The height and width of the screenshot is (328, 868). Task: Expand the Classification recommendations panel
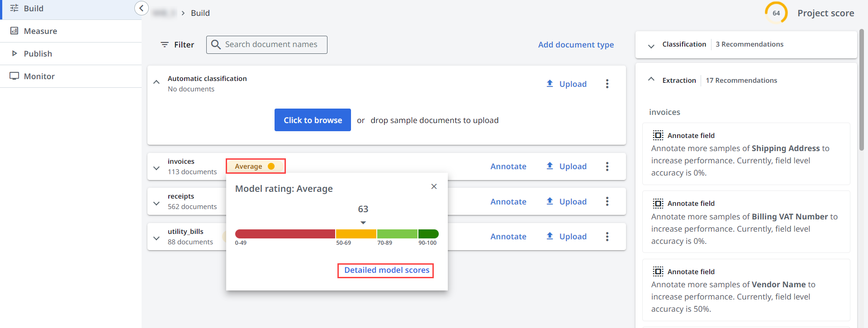point(651,46)
